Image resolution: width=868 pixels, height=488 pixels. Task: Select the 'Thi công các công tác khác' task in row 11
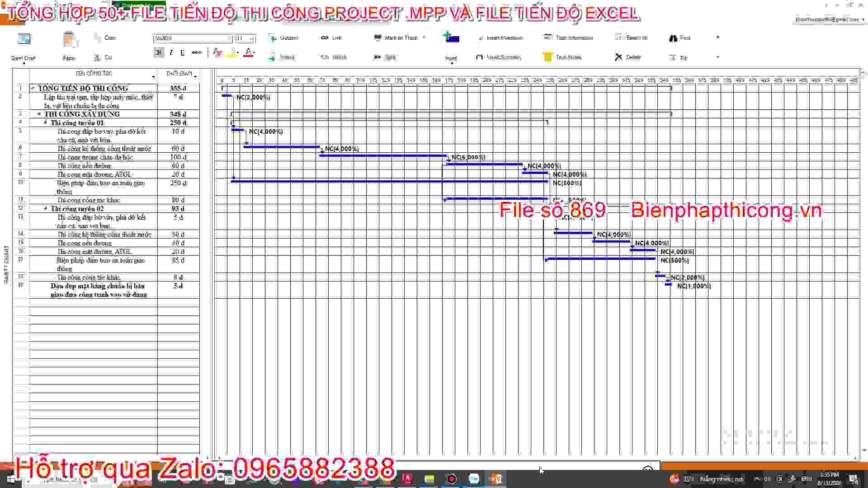tap(89, 200)
